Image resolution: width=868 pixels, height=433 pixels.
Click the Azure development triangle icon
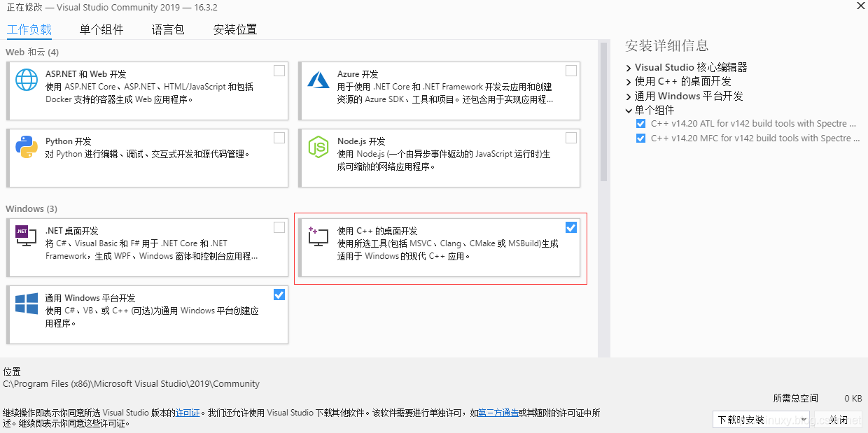[318, 80]
